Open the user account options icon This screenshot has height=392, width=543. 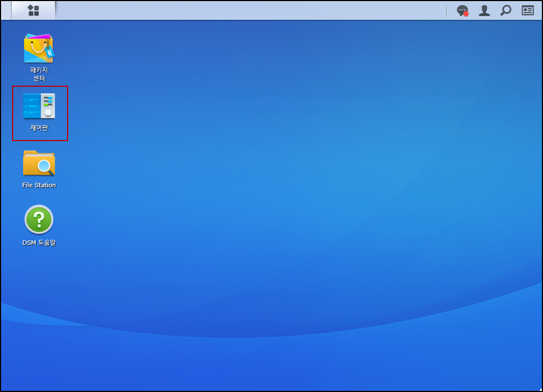(484, 10)
